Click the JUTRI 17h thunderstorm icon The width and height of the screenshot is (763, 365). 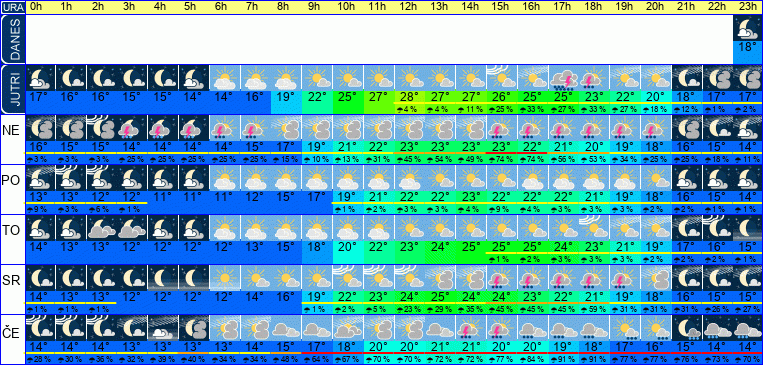pos(563,77)
